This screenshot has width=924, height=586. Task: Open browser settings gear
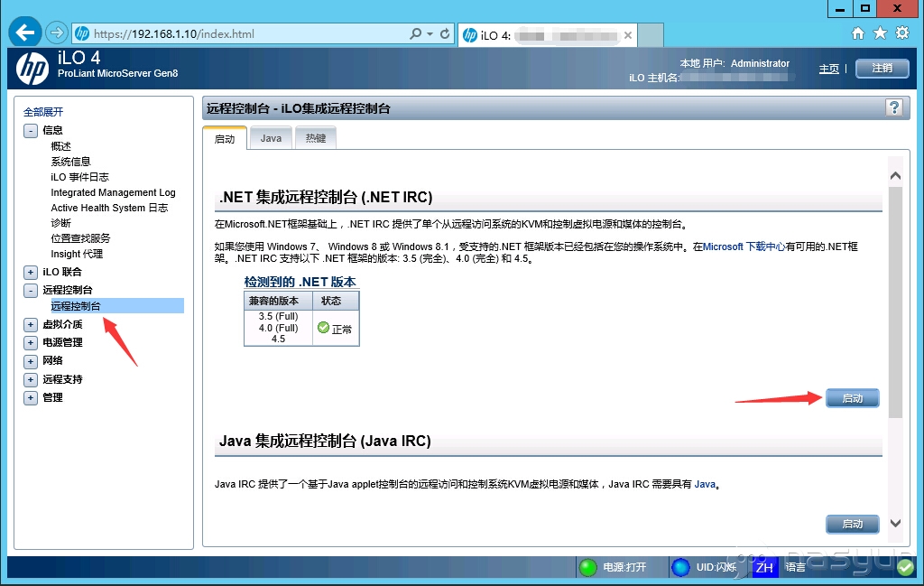pyautogui.click(x=902, y=33)
